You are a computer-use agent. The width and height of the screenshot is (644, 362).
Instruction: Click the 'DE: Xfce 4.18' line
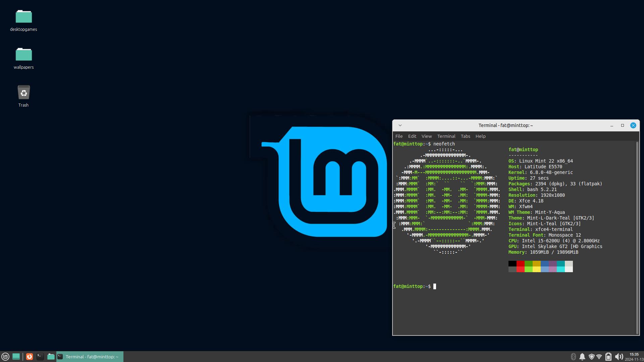pos(526,201)
